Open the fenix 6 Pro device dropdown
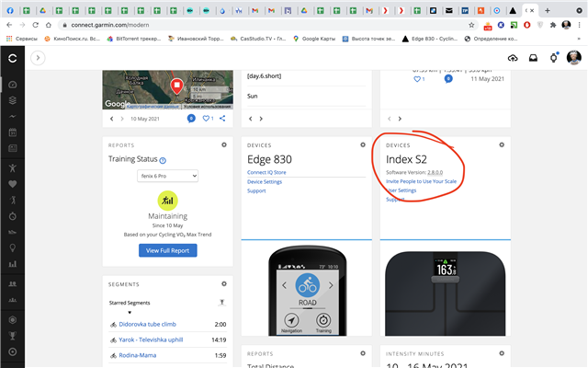The width and height of the screenshot is (588, 368). [x=167, y=176]
